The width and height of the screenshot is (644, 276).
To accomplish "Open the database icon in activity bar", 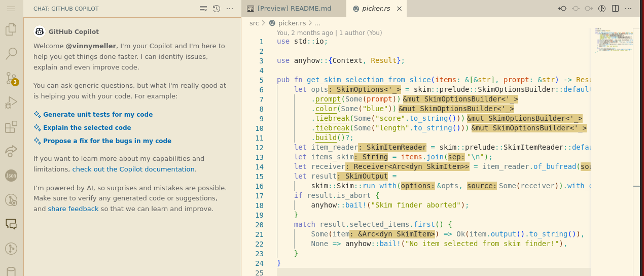I will [x=11, y=271].
